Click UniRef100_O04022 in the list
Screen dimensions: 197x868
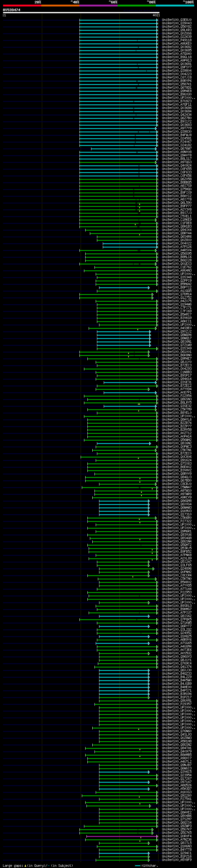coord(177,243)
